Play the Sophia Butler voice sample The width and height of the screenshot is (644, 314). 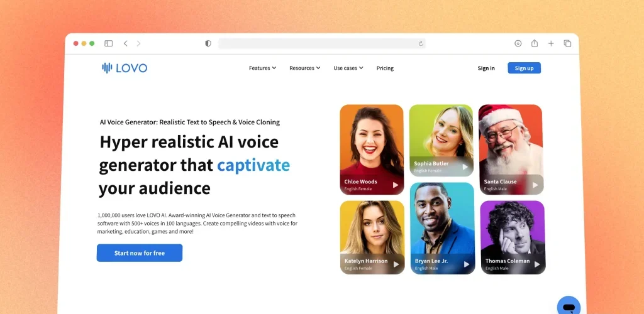point(465,167)
